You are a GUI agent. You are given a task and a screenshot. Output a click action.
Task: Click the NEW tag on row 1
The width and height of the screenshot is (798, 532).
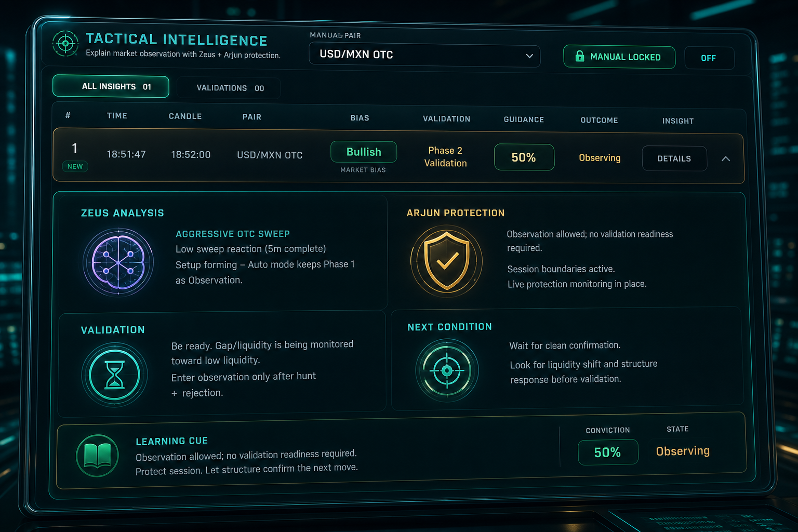[75, 167]
